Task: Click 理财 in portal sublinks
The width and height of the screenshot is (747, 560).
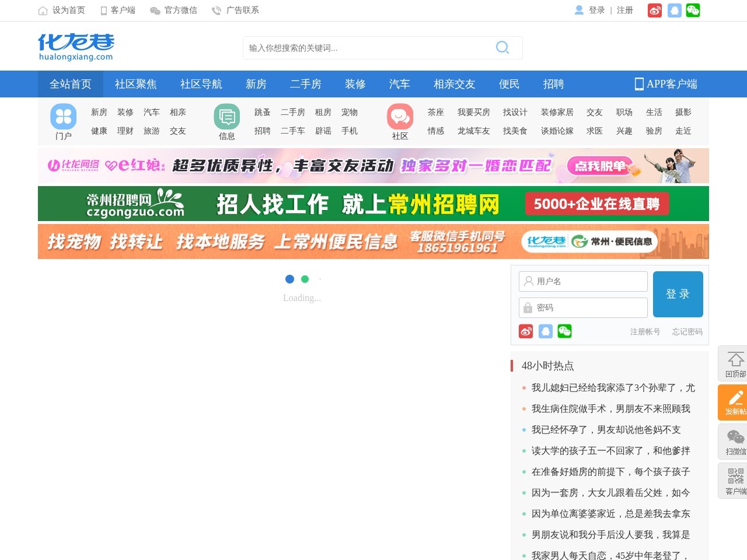Action: (x=125, y=131)
